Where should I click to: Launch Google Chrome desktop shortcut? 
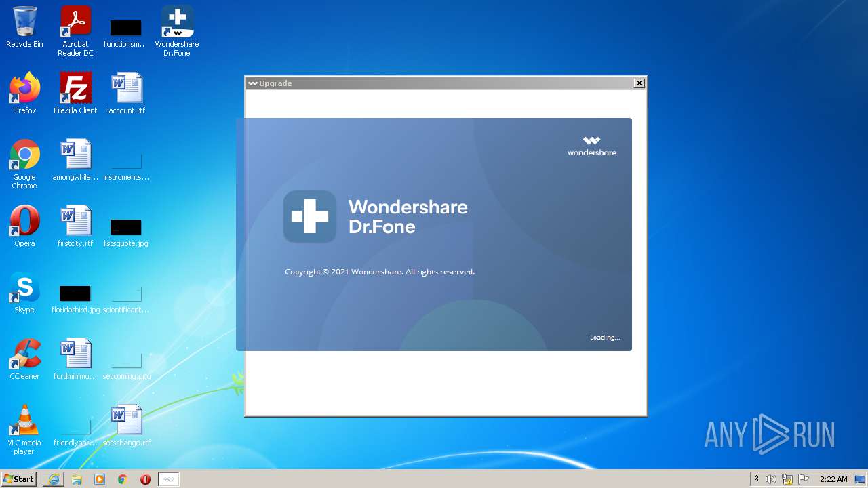[x=24, y=164]
